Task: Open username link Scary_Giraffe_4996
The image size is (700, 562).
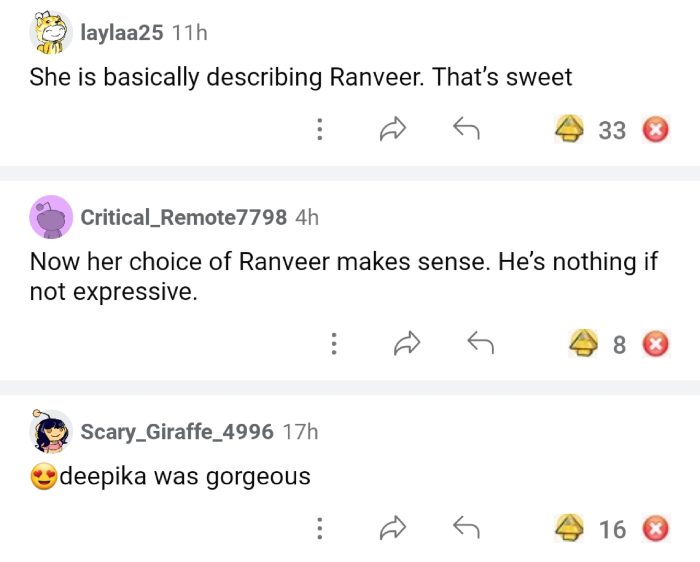Action: coord(177,432)
